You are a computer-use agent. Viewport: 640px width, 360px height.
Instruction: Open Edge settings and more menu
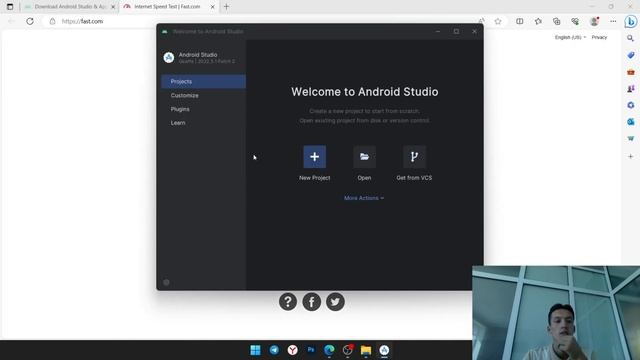pyautogui.click(x=613, y=21)
